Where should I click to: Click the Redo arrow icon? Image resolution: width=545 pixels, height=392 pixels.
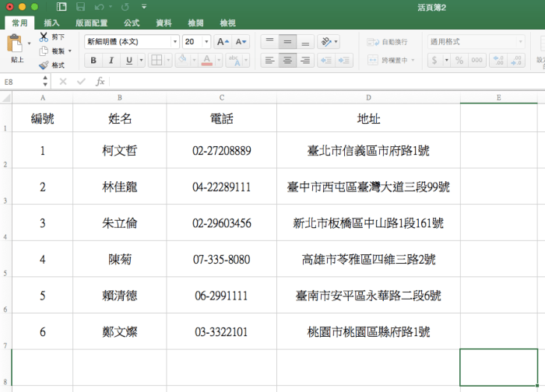[125, 7]
